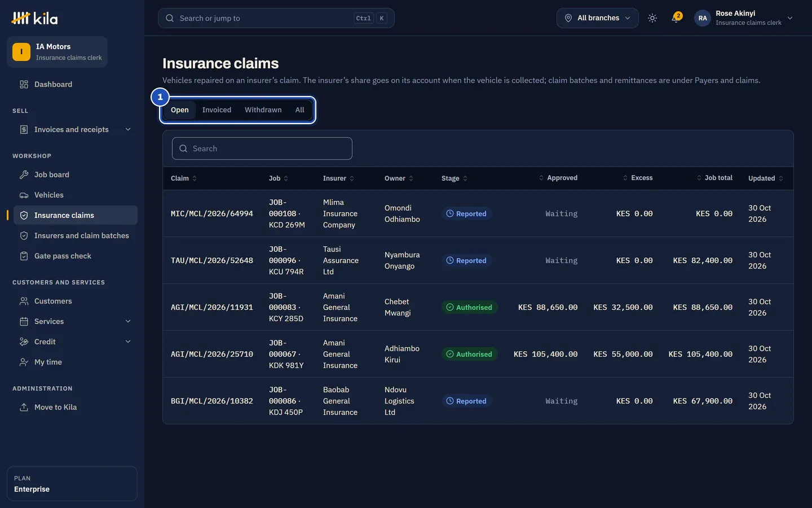Screen dimensions: 812x508
Task: Click the Vehicles car icon
Action: (x=24, y=195)
